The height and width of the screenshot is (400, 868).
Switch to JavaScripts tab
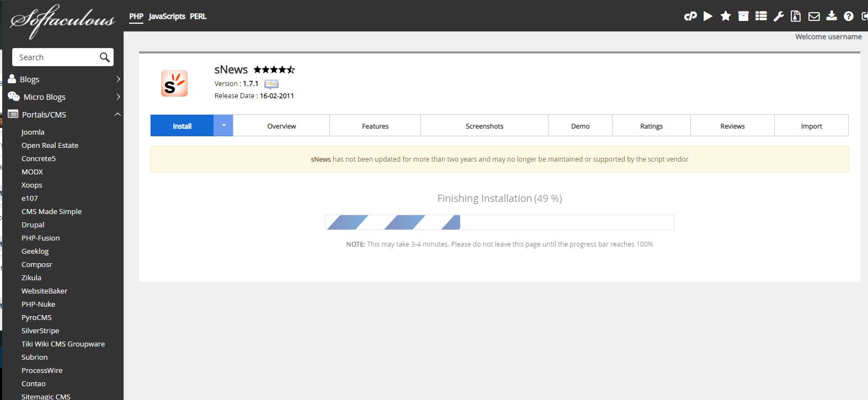pyautogui.click(x=167, y=17)
